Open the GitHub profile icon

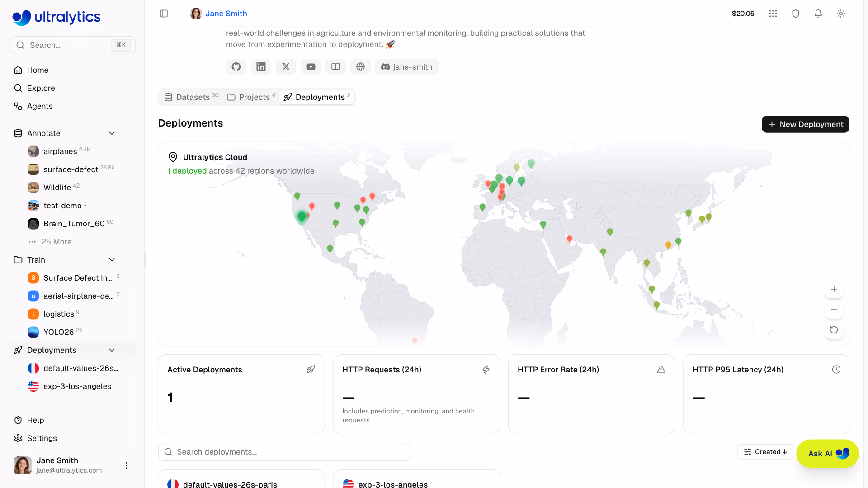(236, 67)
